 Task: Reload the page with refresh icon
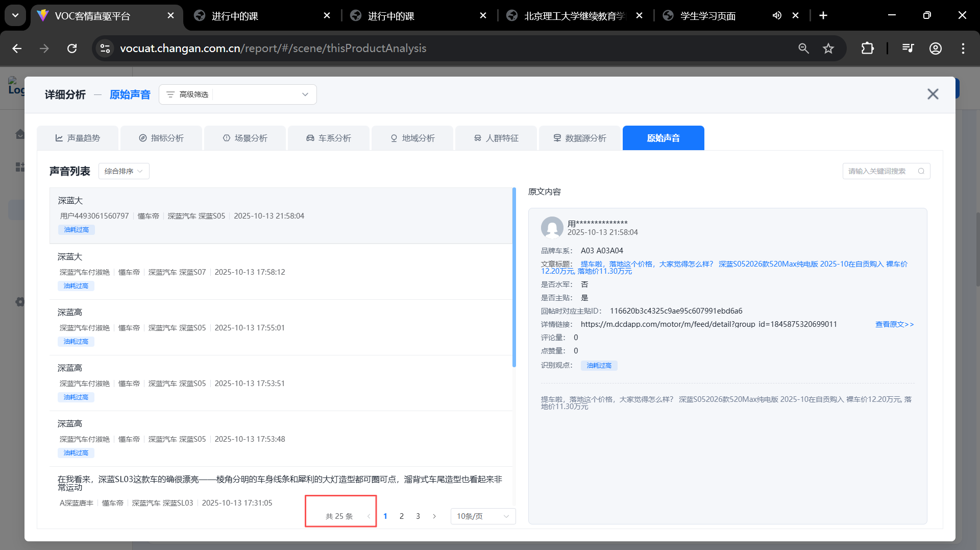[x=72, y=49]
